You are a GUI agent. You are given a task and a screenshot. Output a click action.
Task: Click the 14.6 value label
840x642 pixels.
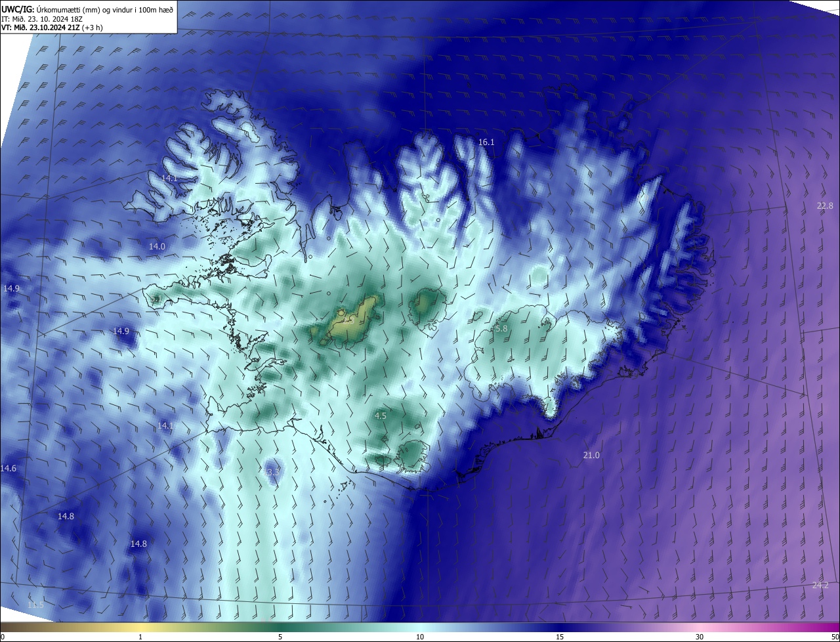point(9,468)
